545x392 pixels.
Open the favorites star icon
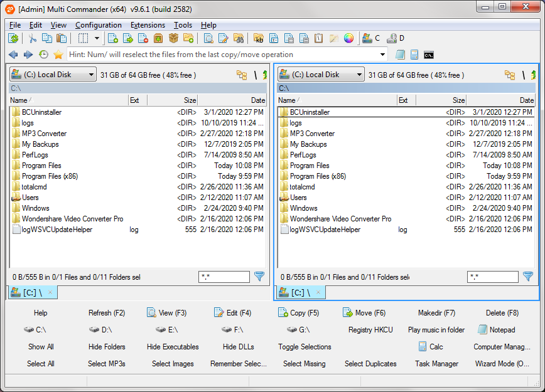click(58, 55)
